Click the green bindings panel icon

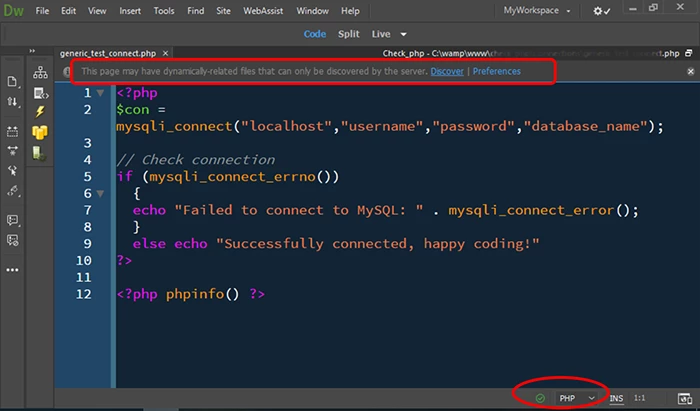coord(39,154)
